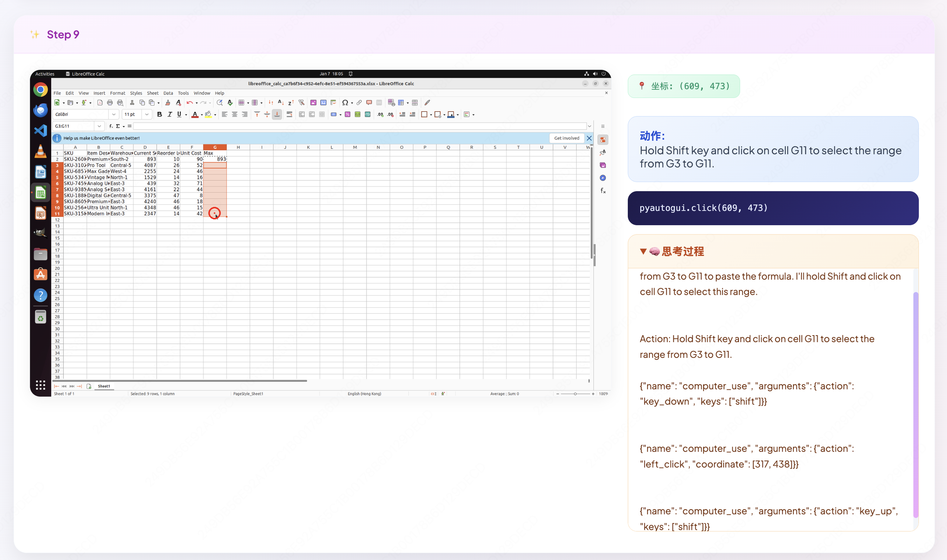Open the Name Box G3:G11 dropdown
The width and height of the screenshot is (947, 560).
tap(99, 126)
